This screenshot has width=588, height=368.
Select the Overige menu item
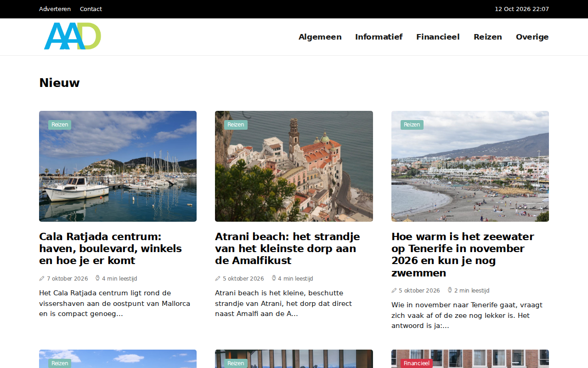(532, 37)
